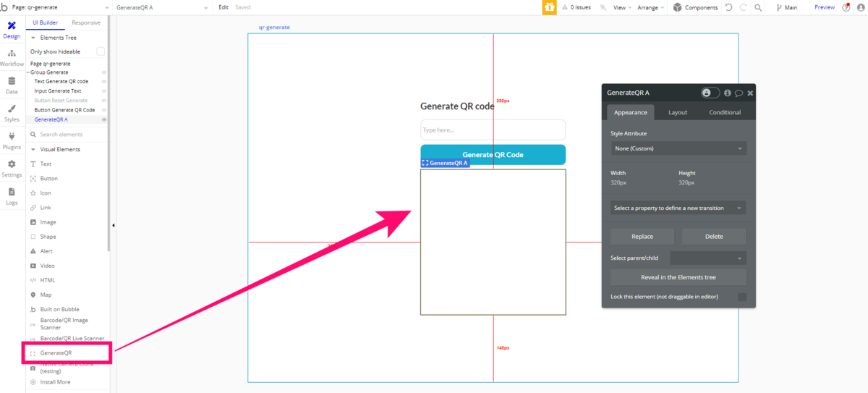This screenshot has width=868, height=393.
Task: Switch to the Responsive tab
Action: point(86,22)
